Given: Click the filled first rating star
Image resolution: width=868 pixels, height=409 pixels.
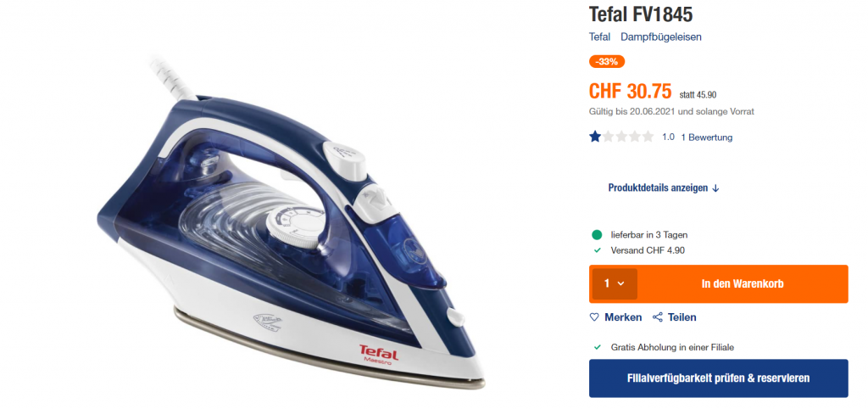Looking at the screenshot, I should pos(595,137).
